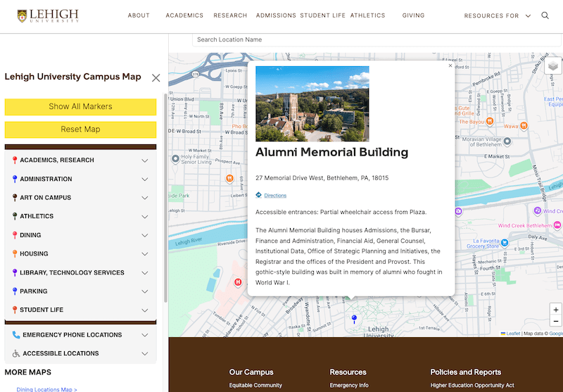This screenshot has width=563, height=392.
Task: Click the Reset Map button
Action: tap(80, 129)
